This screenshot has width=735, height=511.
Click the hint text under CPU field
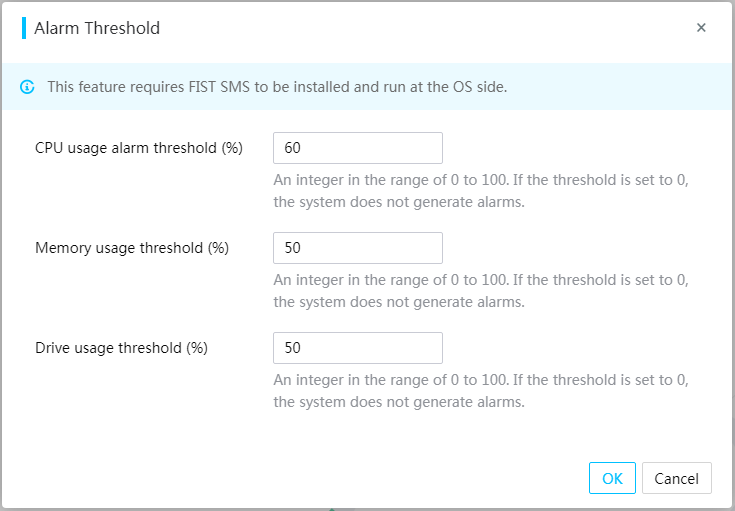481,191
